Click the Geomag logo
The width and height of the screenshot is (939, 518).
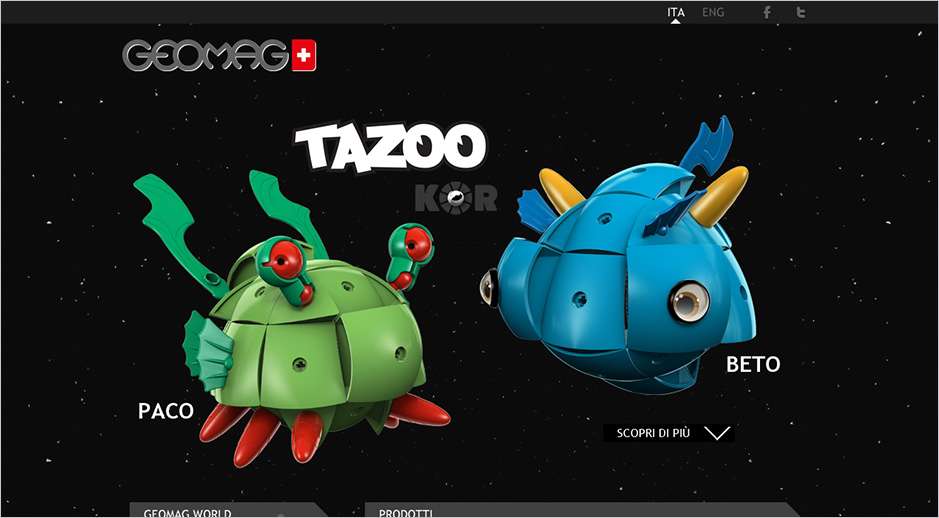point(219,55)
